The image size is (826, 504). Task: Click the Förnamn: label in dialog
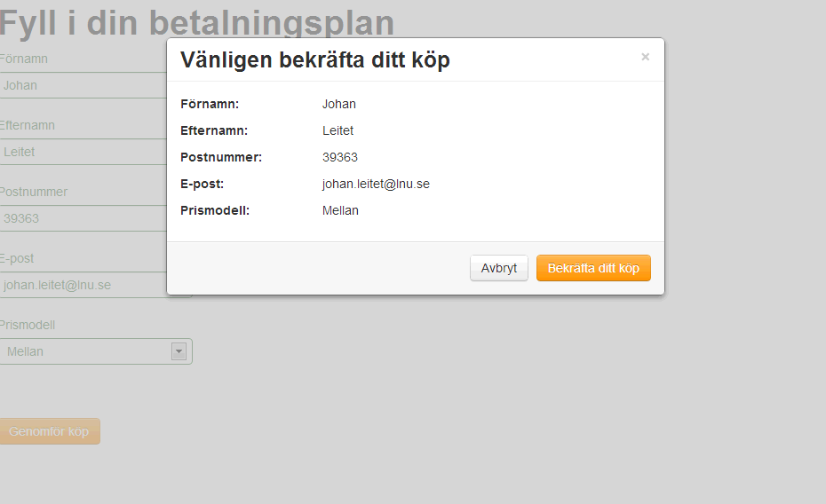click(210, 104)
